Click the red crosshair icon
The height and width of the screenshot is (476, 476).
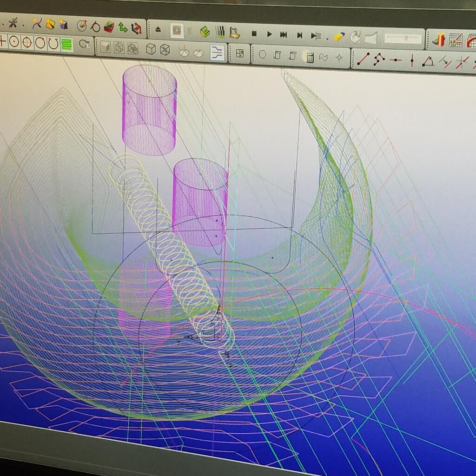coord(3,41)
